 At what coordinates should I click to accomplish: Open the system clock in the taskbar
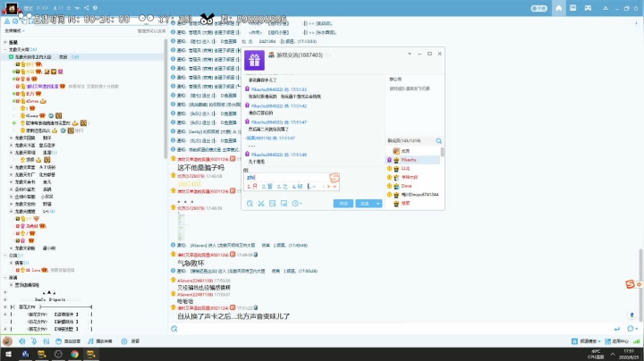[629, 354]
